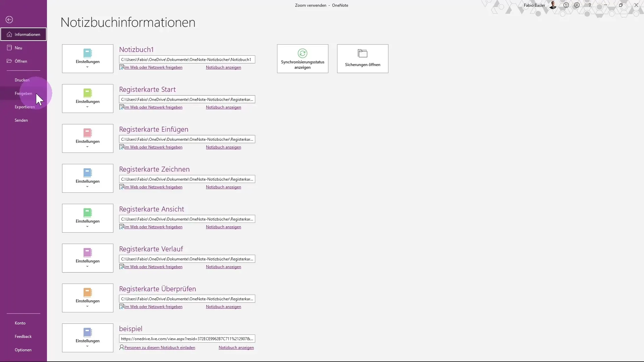Open Sicherungen öffnen folder icon
Viewport: 644px width, 362px height.
pyautogui.click(x=362, y=54)
